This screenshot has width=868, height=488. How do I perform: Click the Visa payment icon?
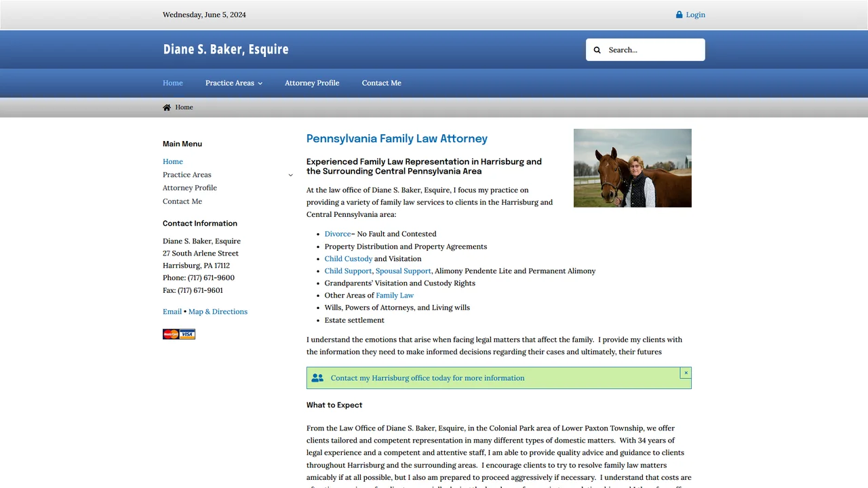pyautogui.click(x=187, y=334)
